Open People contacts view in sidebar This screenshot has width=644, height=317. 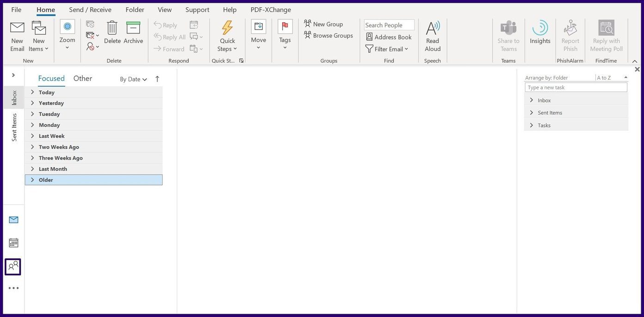tap(13, 267)
